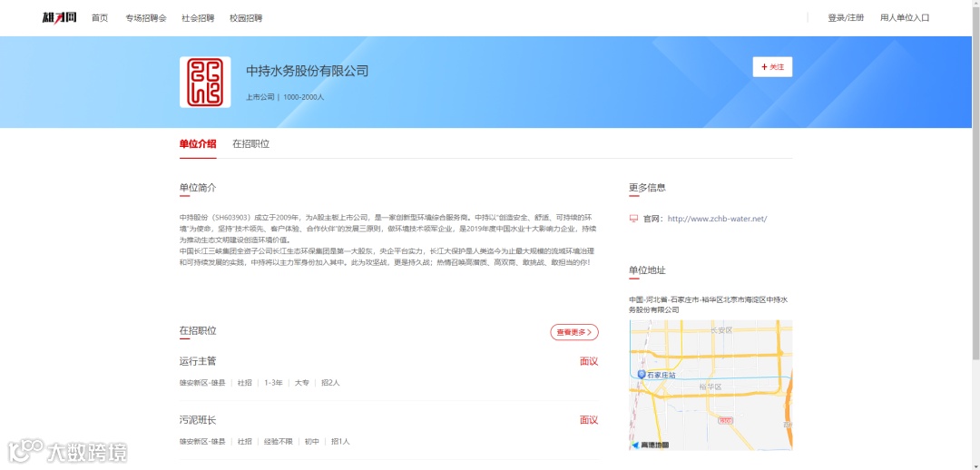
Task: Click the monitor icon beside 官网
Action: tap(633, 219)
